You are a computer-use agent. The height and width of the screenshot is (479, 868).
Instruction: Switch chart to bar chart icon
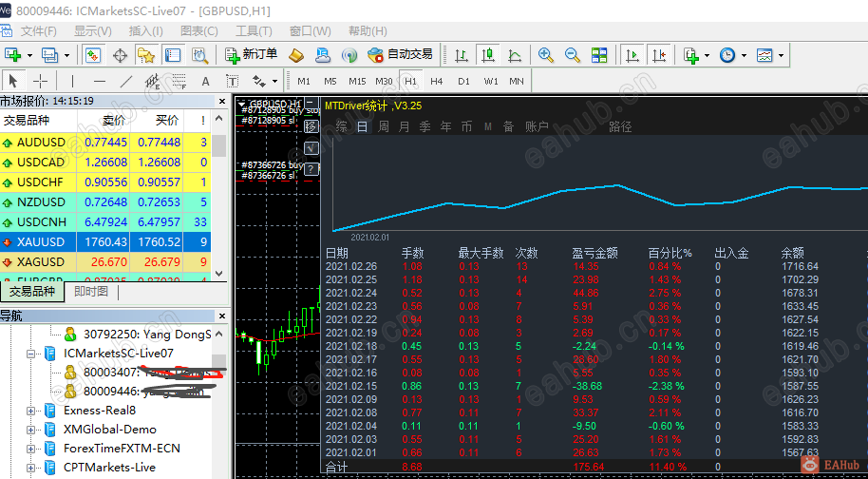pyautogui.click(x=462, y=55)
